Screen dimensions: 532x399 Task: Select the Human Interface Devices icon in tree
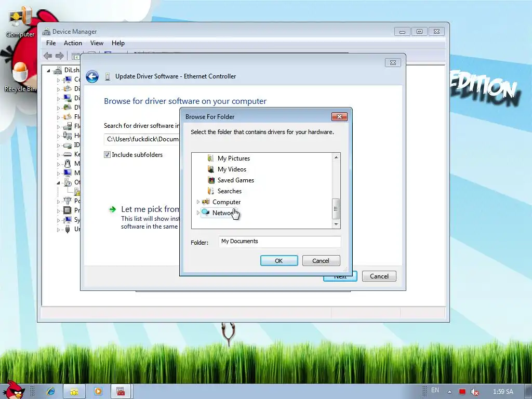[68, 136]
